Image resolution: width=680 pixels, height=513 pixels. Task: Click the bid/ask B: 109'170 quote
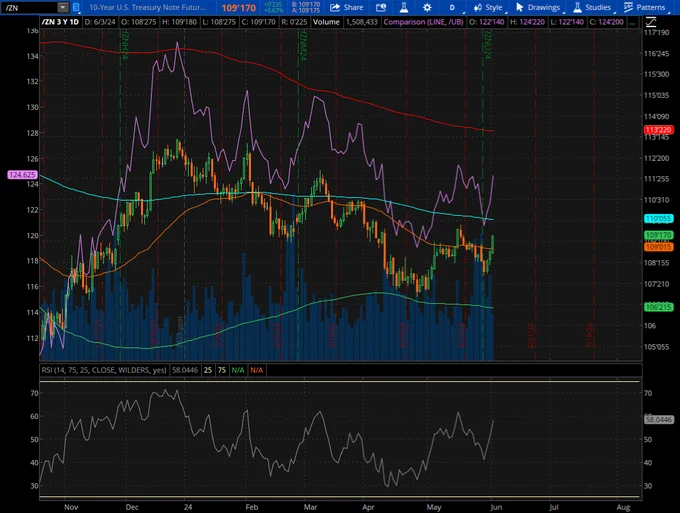coord(306,5)
